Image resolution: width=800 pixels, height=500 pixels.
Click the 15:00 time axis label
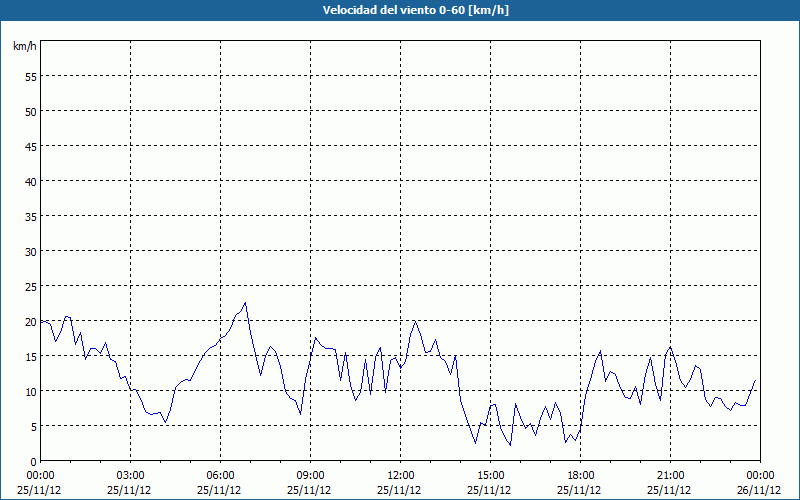point(491,476)
